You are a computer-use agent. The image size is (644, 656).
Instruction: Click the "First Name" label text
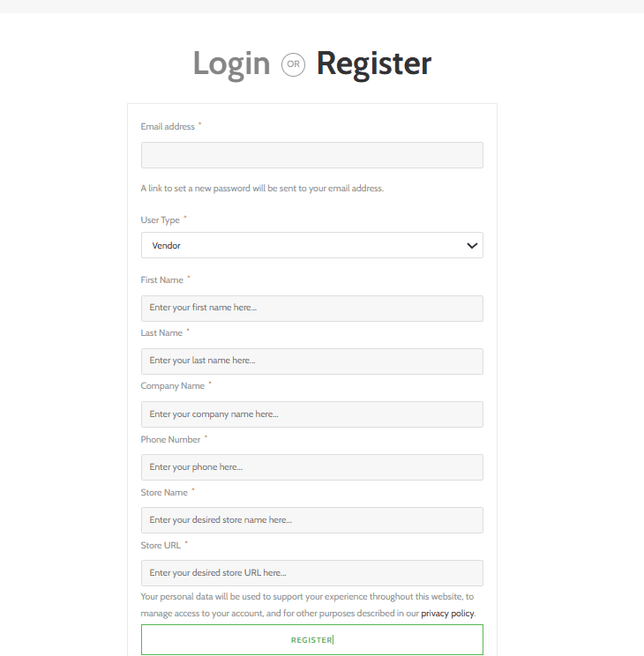coord(162,280)
